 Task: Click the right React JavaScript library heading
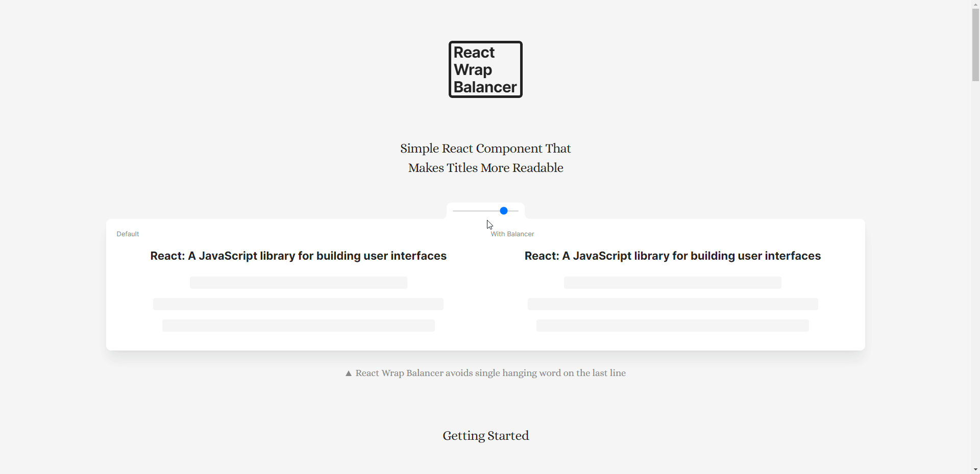(672, 256)
